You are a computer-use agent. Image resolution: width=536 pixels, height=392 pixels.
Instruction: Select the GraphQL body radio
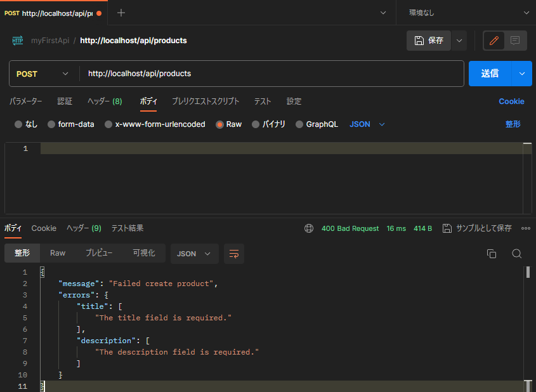point(299,124)
